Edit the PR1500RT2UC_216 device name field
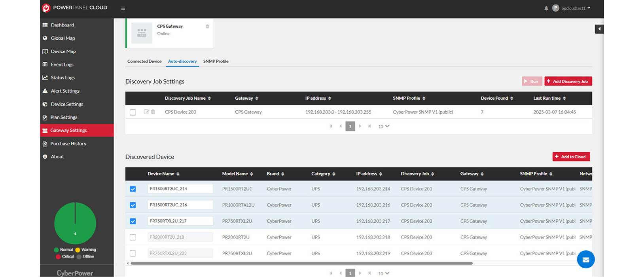644x277 pixels. pyautogui.click(x=180, y=205)
